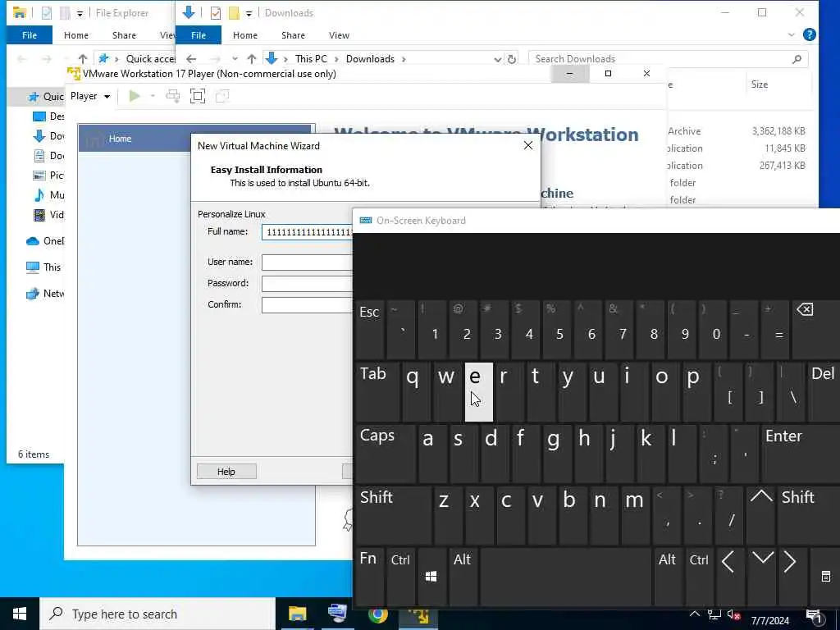This screenshot has height=630, width=840.
Task: Tap the letter m key on keyboard
Action: pyautogui.click(x=634, y=514)
